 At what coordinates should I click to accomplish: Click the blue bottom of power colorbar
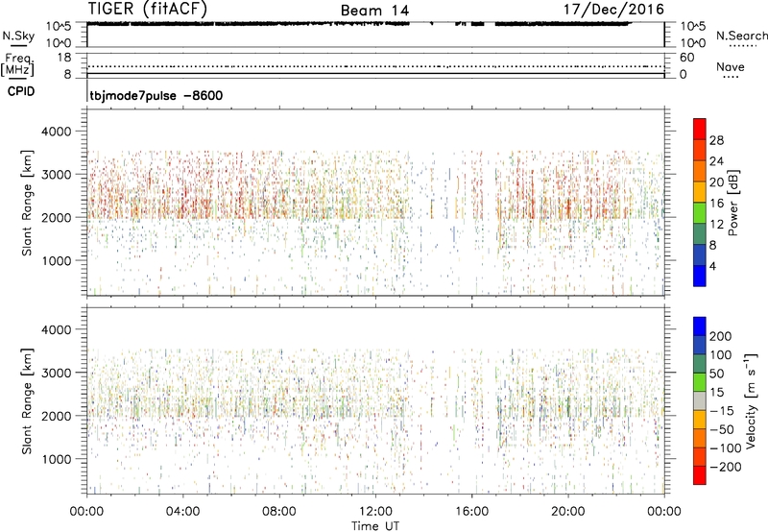(700, 276)
